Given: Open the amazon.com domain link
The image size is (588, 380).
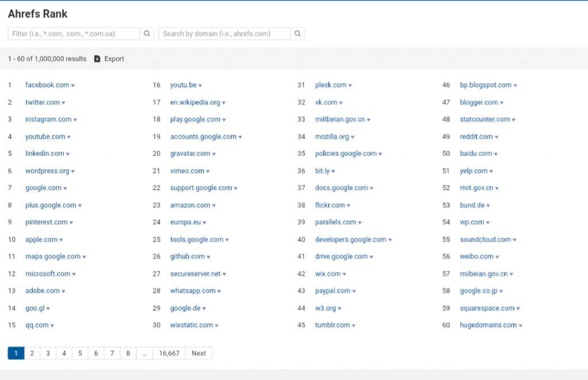Looking at the screenshot, I should tap(190, 205).
